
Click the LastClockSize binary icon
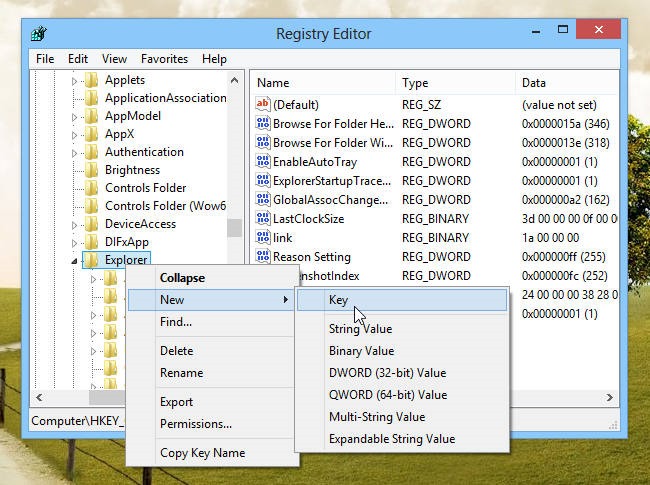[263, 218]
